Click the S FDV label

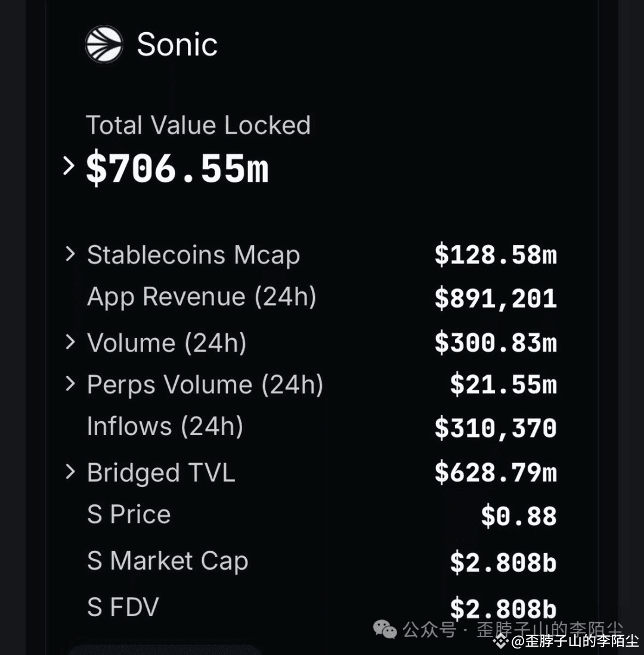[123, 607]
